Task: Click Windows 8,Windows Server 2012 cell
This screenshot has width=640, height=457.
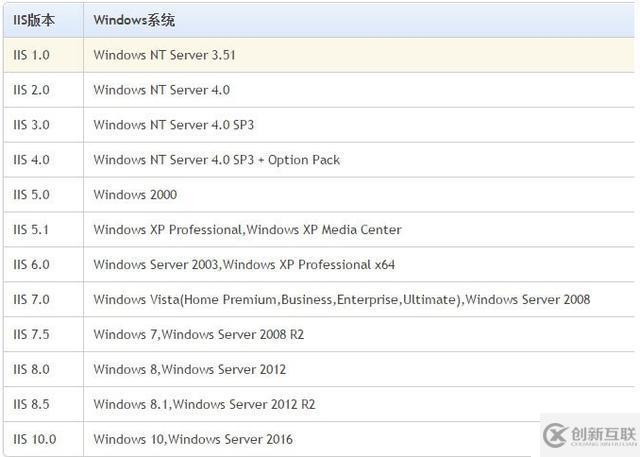Action: pyautogui.click(x=189, y=369)
